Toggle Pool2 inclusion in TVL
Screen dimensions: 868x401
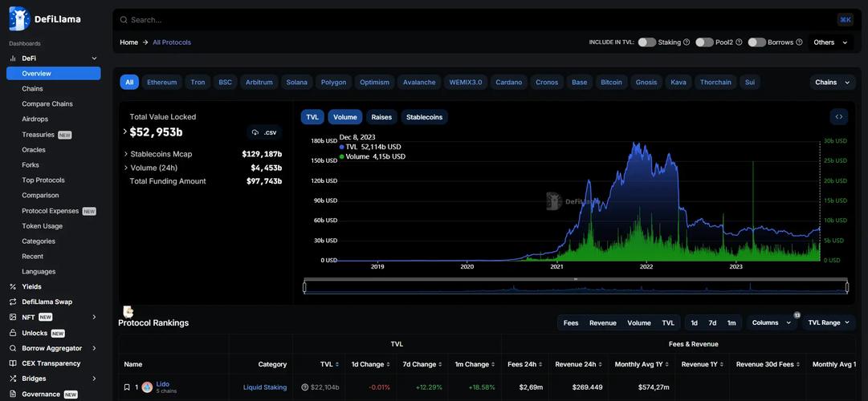[704, 42]
